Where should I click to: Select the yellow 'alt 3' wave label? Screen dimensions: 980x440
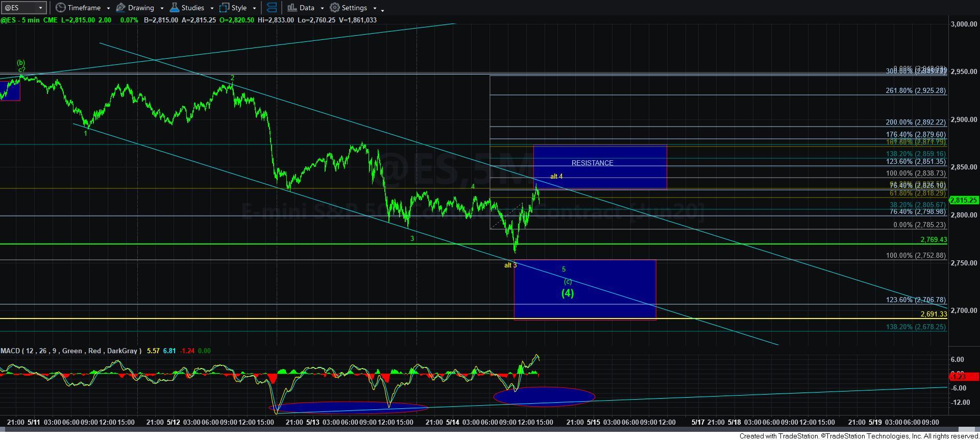[x=510, y=265]
